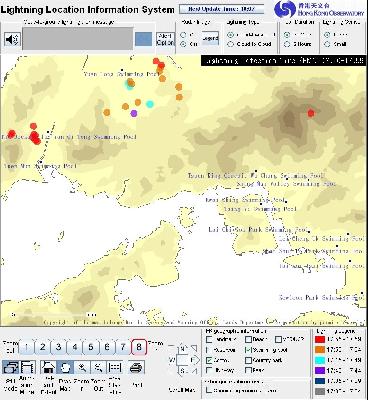Mute the lightning alert speaker icon
Screen dimensions: 368x400
[x=12, y=39]
